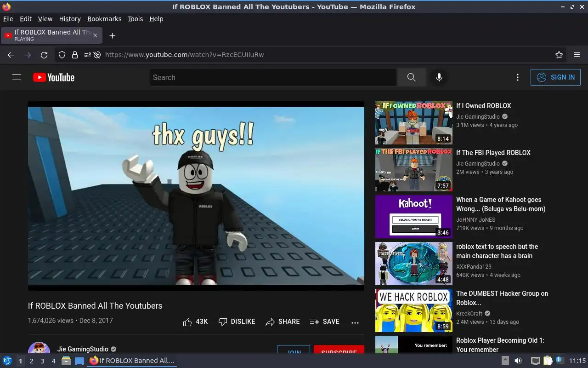Go to the YouTube home logo

point(54,77)
